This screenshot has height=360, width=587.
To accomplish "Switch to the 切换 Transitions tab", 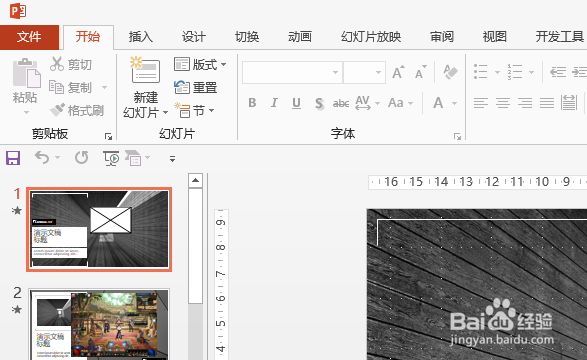I will point(247,37).
